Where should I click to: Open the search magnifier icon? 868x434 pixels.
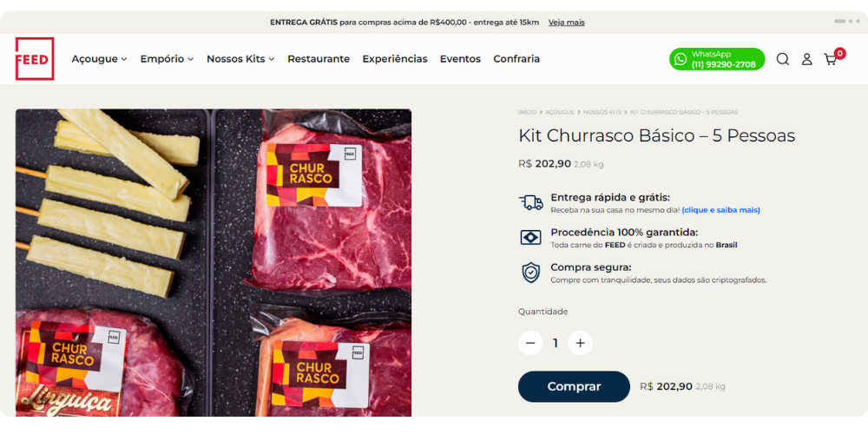click(782, 59)
